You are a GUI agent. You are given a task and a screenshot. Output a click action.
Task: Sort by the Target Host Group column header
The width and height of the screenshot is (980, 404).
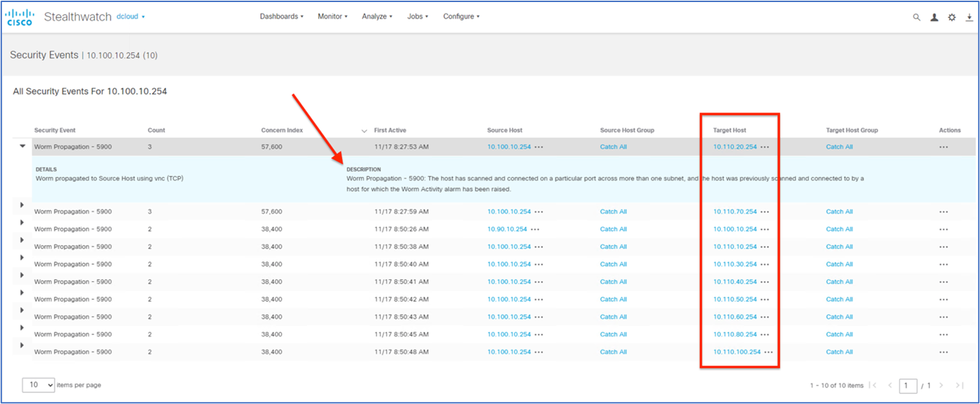(852, 130)
